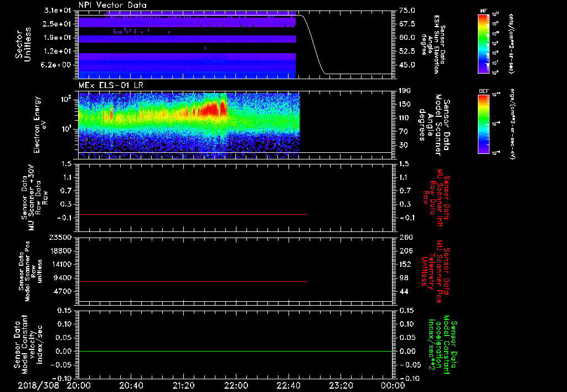Click the "98" telemetry tick value
The image size is (567, 392).
(404, 278)
